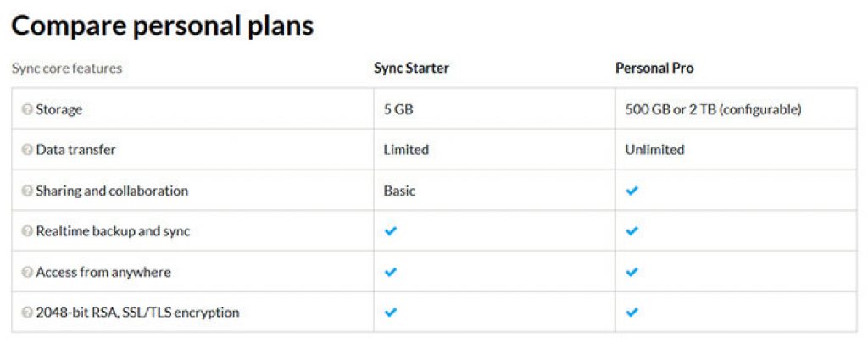Click the help icon beside Storage

pyautogui.click(x=27, y=109)
